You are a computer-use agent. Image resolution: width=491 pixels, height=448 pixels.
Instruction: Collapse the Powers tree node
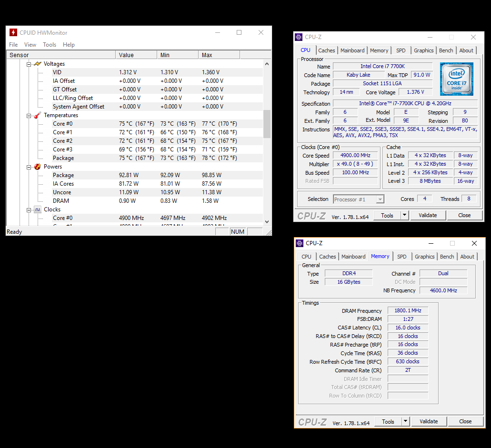coord(29,167)
